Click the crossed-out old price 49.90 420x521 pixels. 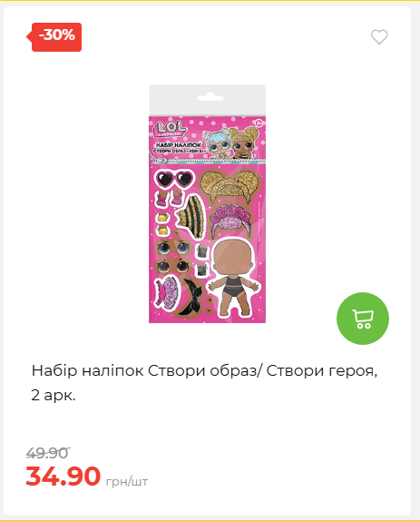pyautogui.click(x=47, y=453)
